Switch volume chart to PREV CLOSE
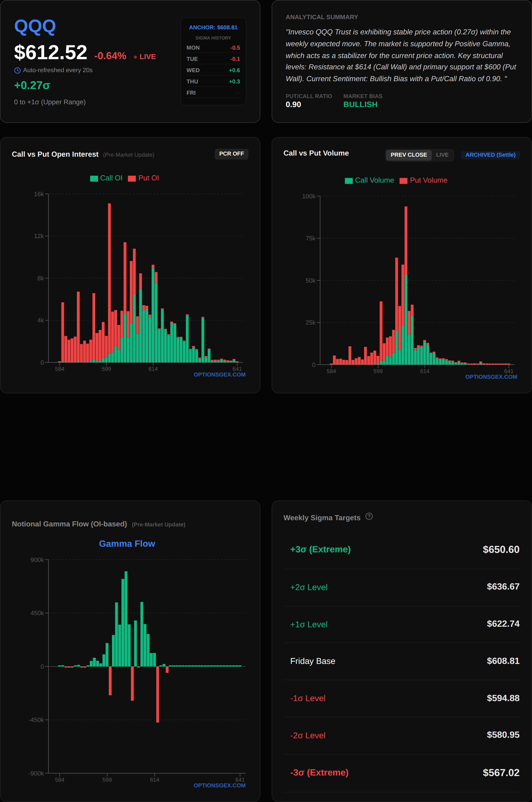 [x=409, y=155]
